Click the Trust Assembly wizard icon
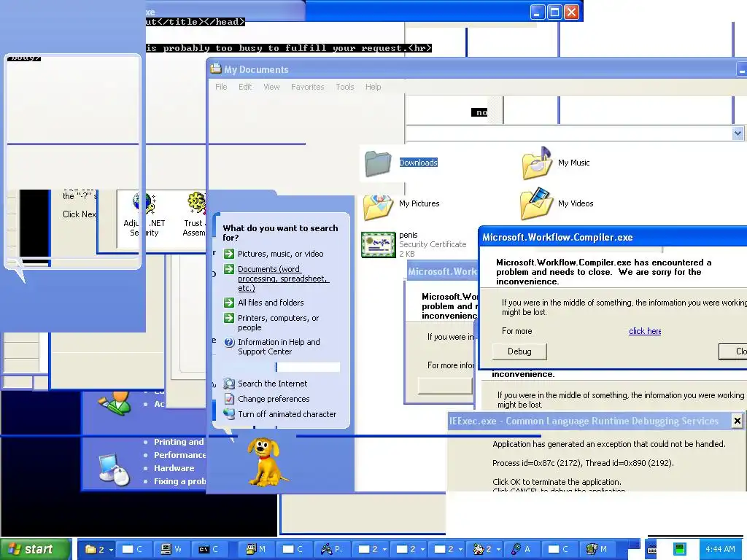Viewport: 747px width, 560px height. [194, 215]
